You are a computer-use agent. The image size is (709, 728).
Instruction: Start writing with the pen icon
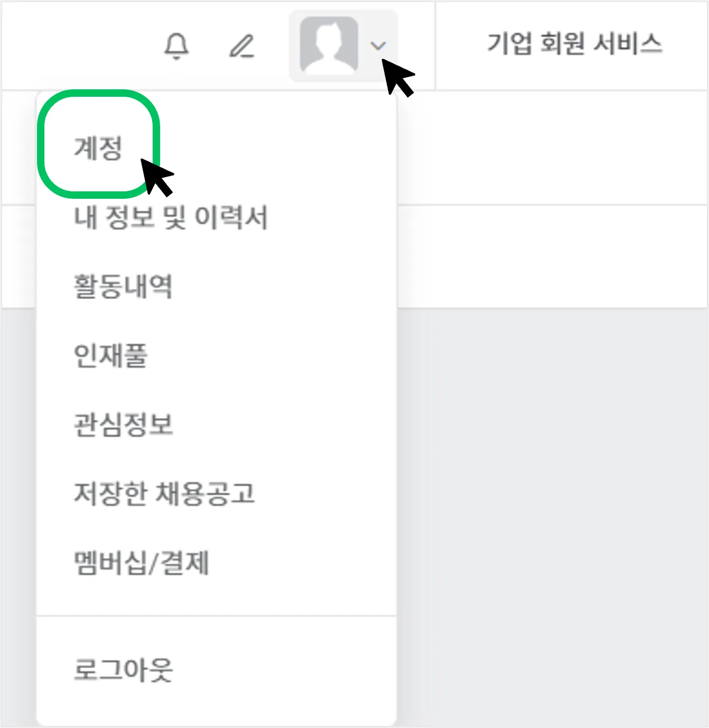click(x=242, y=46)
